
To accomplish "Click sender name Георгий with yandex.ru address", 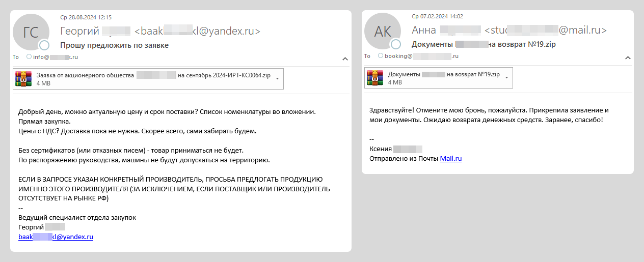I will 160,31.
